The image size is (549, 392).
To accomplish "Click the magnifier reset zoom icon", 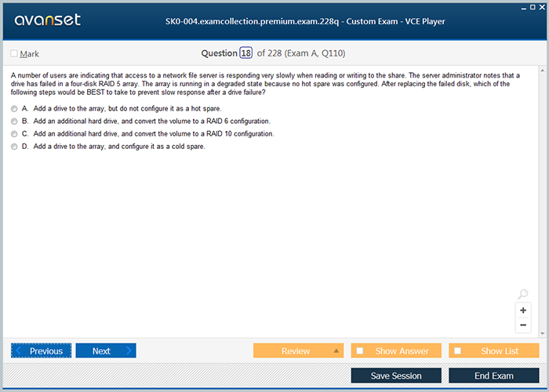I will point(523,295).
